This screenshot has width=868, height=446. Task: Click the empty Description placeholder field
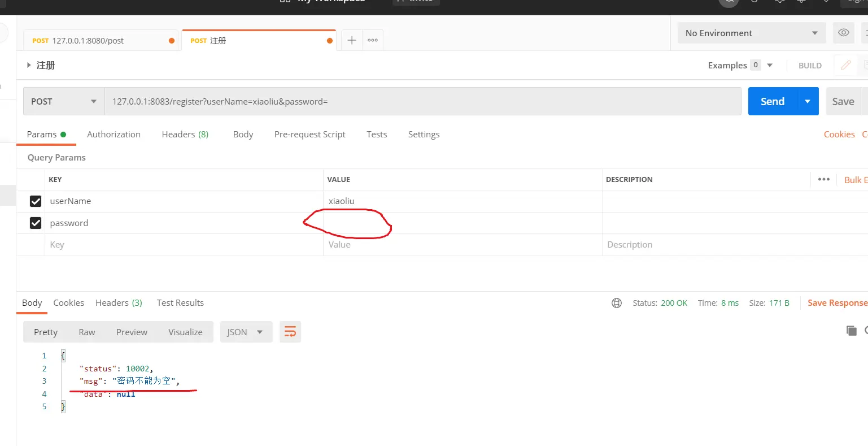tap(735, 245)
